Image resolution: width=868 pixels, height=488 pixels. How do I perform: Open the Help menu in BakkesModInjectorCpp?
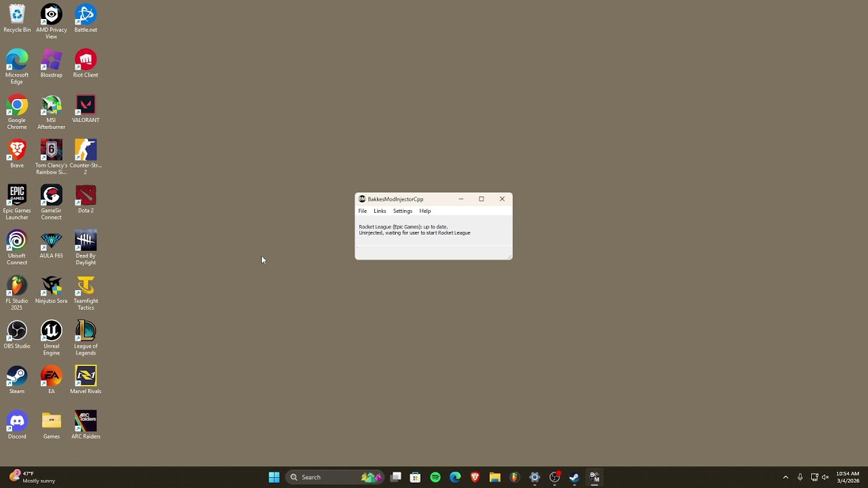tap(425, 211)
